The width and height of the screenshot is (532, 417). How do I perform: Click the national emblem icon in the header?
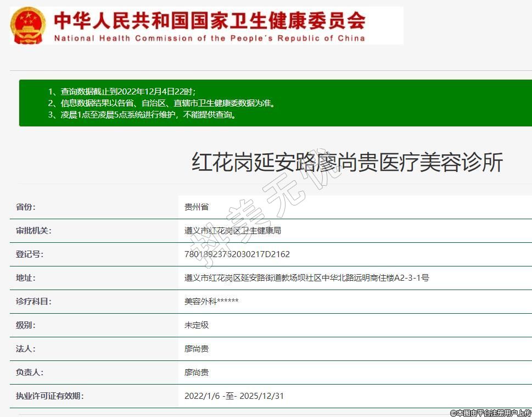click(x=29, y=25)
